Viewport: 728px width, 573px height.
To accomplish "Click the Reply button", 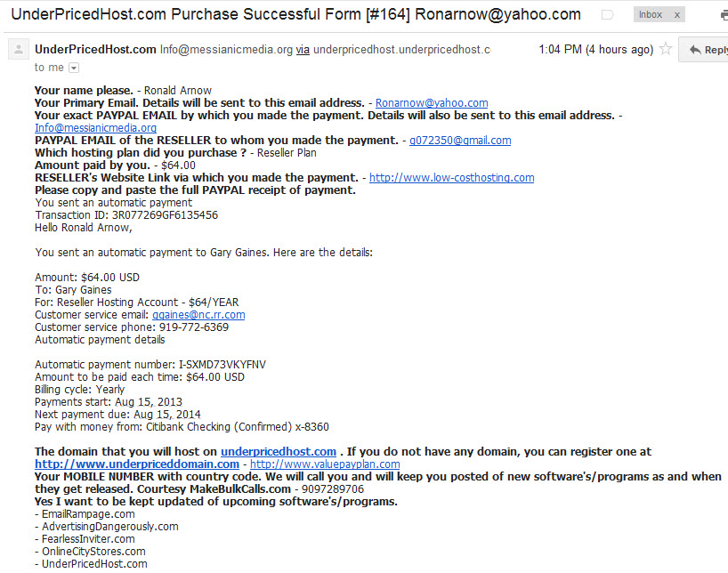I will pyautogui.click(x=703, y=50).
